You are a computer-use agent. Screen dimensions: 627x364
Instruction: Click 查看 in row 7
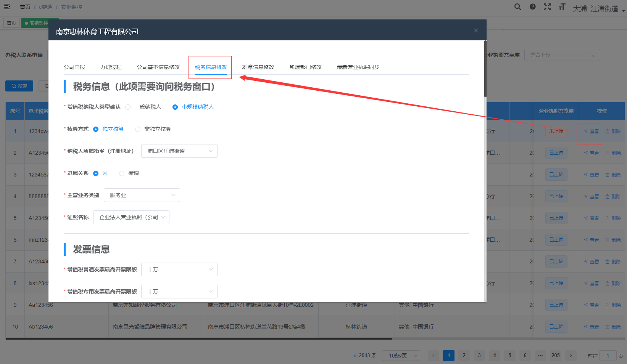click(x=591, y=261)
